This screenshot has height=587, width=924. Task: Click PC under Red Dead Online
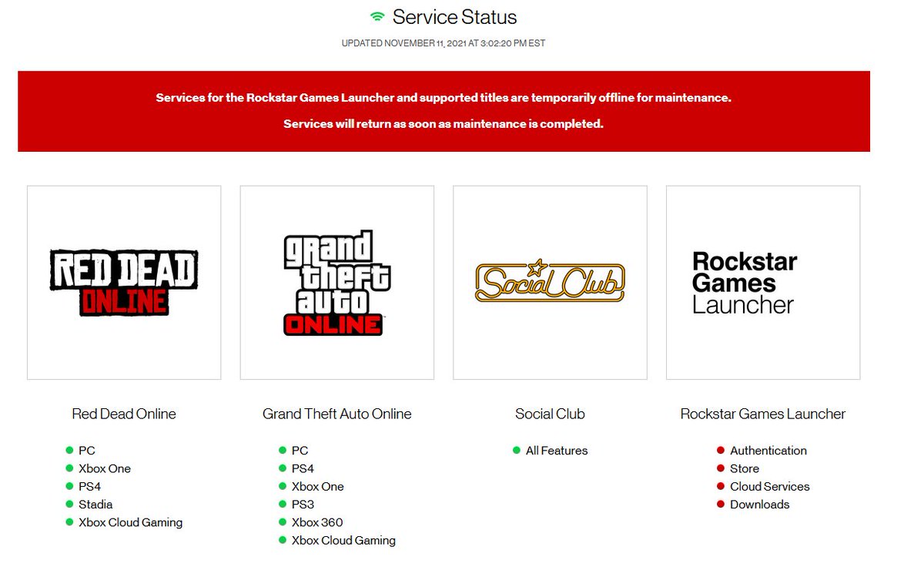click(87, 451)
